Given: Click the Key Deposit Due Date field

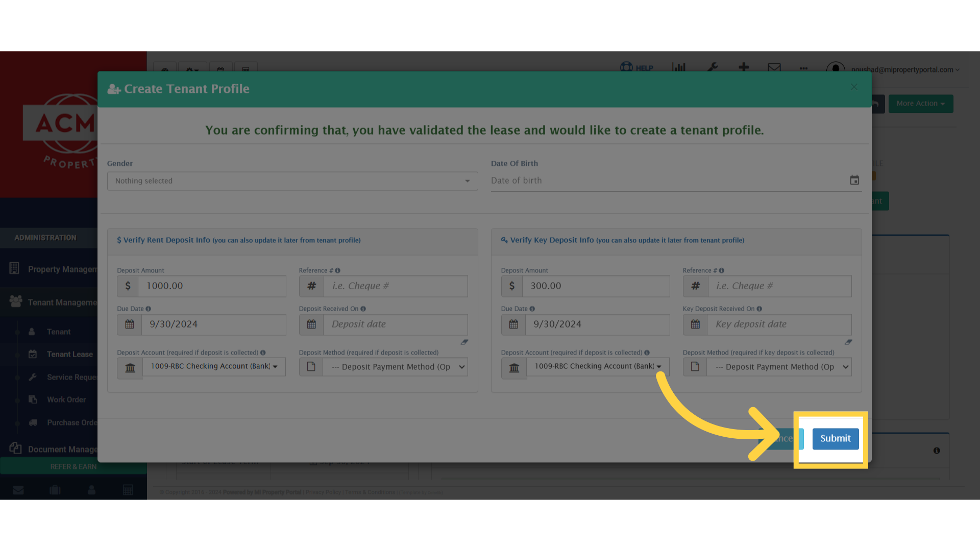Looking at the screenshot, I should tap(598, 324).
